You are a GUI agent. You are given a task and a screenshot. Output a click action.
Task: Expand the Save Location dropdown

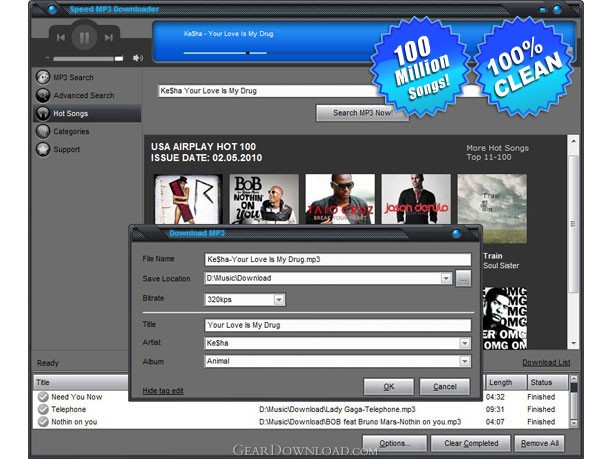coord(446,278)
